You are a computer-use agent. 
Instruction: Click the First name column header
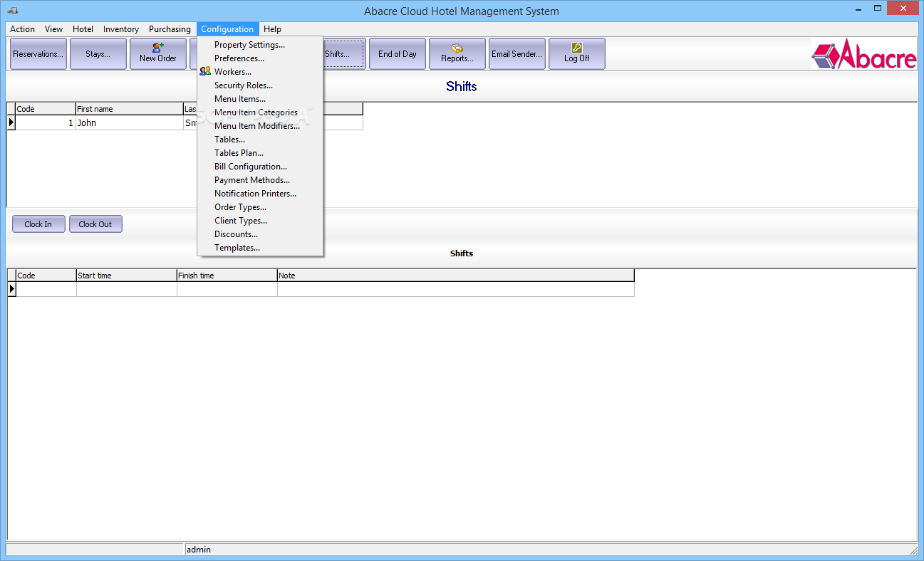[x=129, y=109]
